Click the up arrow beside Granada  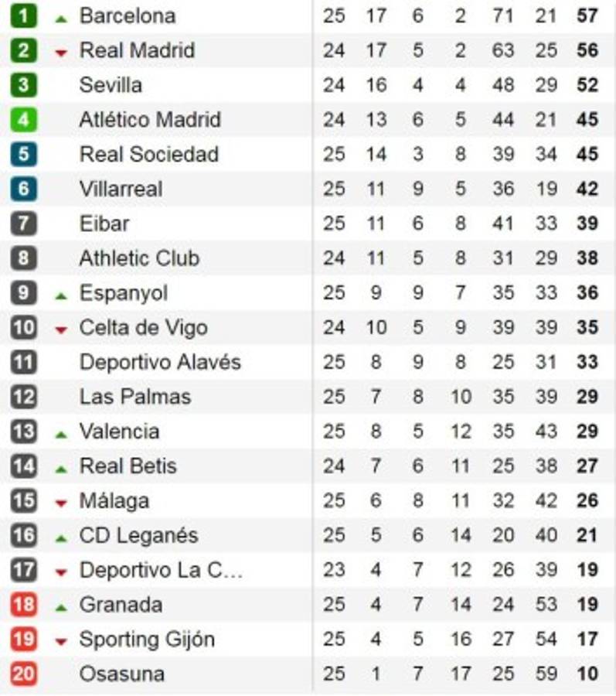coord(61,608)
